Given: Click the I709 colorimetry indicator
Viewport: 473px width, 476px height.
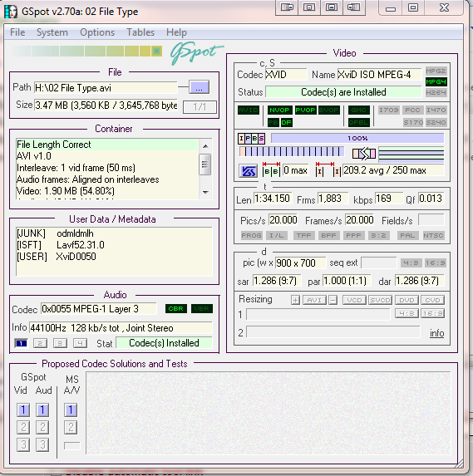Looking at the screenshot, I should (x=388, y=110).
